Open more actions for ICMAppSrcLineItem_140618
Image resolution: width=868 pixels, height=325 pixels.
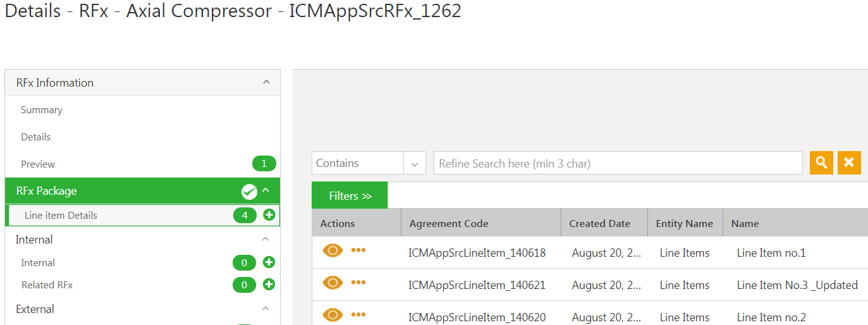pos(358,250)
